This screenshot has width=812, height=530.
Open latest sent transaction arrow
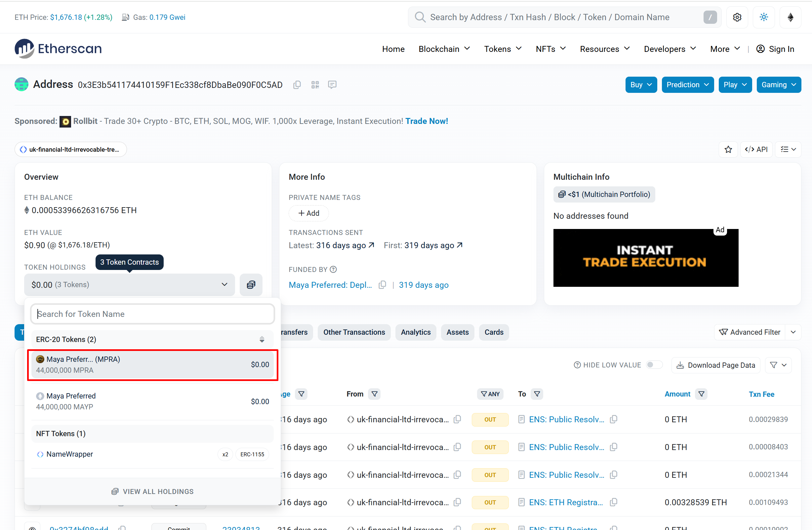coord(371,245)
